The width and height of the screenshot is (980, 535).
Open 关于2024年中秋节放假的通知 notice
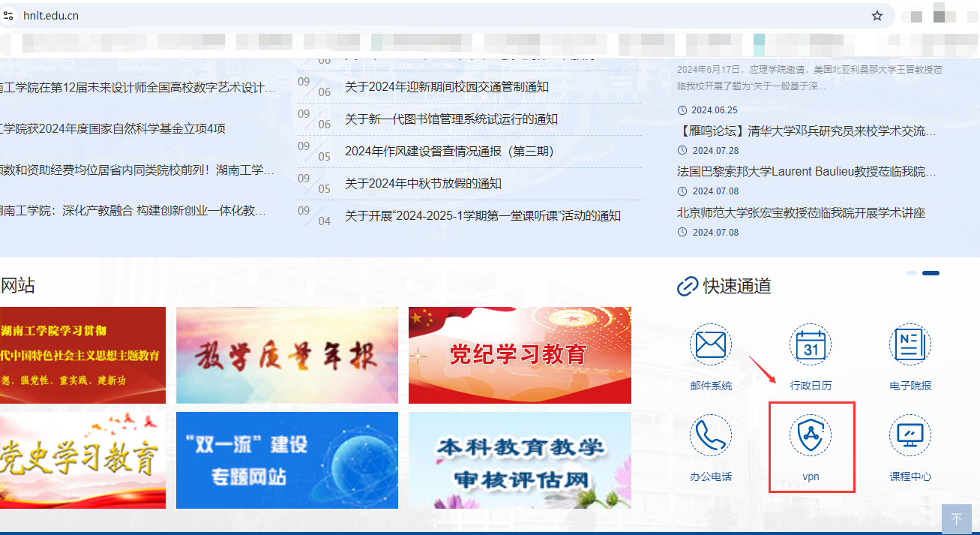[423, 184]
